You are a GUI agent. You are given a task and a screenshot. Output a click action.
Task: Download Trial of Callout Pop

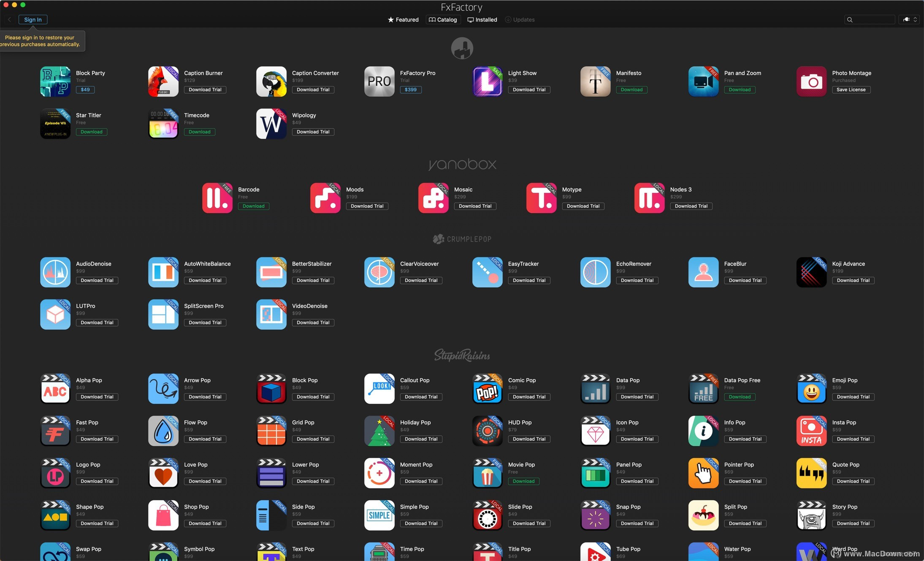(421, 397)
